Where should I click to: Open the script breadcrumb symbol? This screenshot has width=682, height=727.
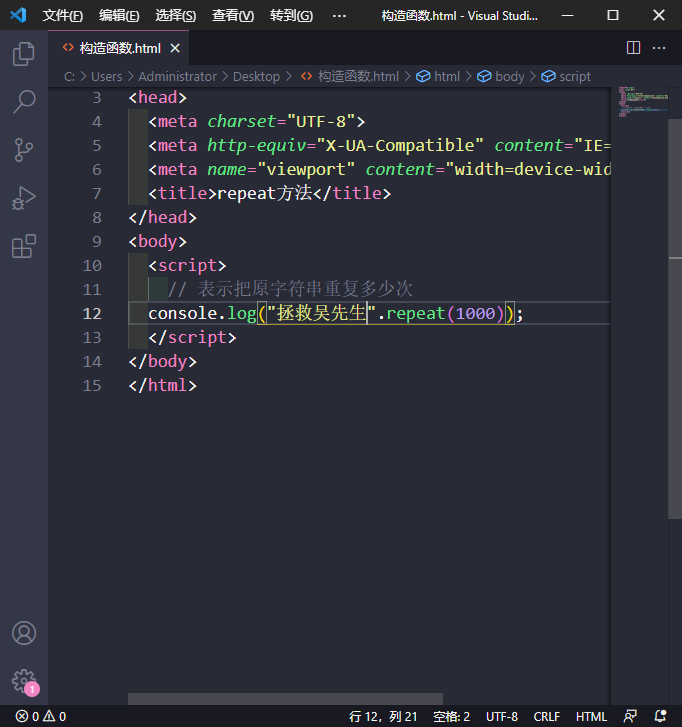[566, 77]
